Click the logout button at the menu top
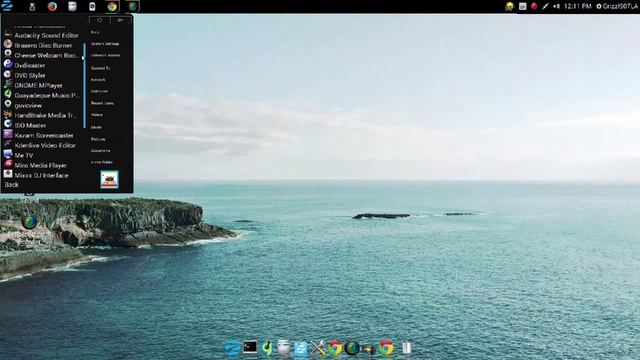Screen dimensions: 640x360 (x=121, y=20)
